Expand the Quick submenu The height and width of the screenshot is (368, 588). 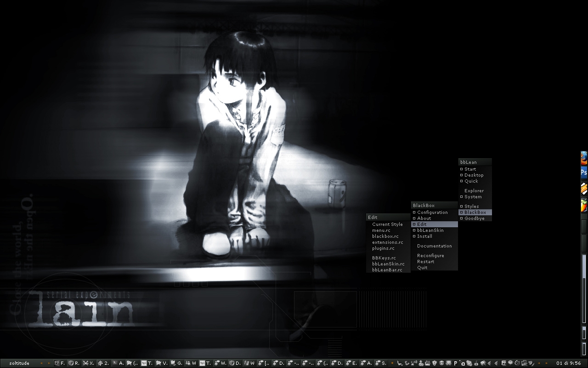[x=475, y=181]
